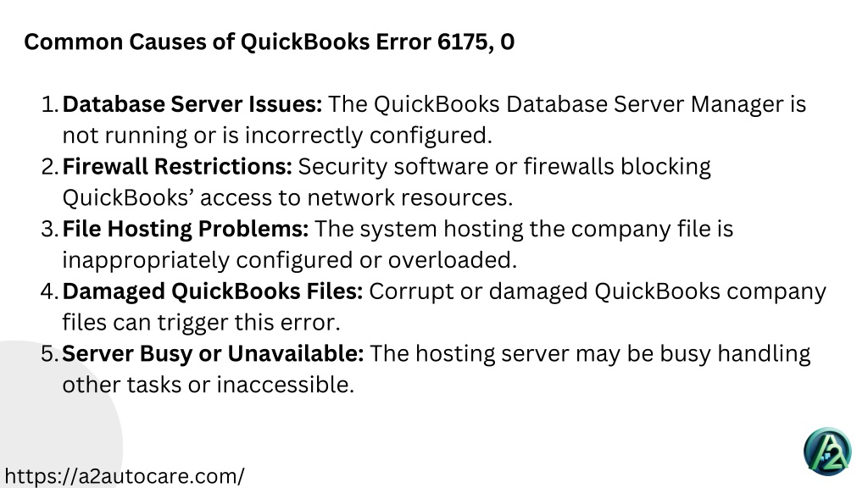Image resolution: width=868 pixels, height=488 pixels.
Task: Click the Common Causes of QuickBooks Error heading
Action: click(x=269, y=42)
